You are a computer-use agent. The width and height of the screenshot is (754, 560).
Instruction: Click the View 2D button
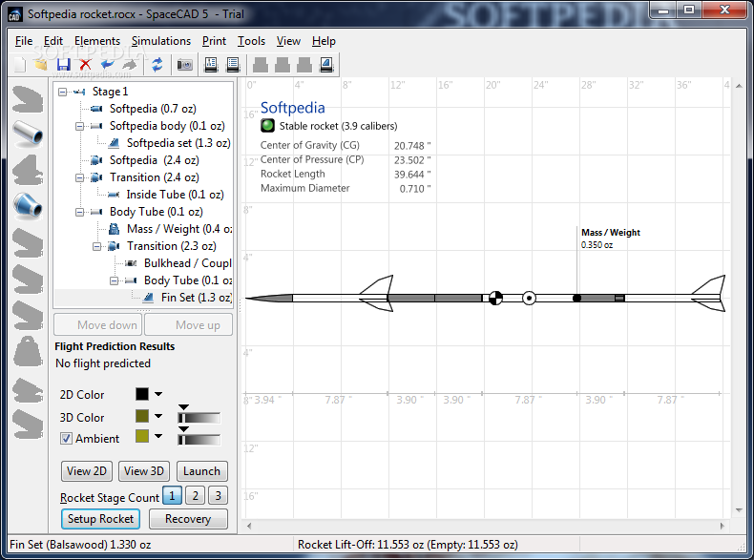click(x=87, y=471)
